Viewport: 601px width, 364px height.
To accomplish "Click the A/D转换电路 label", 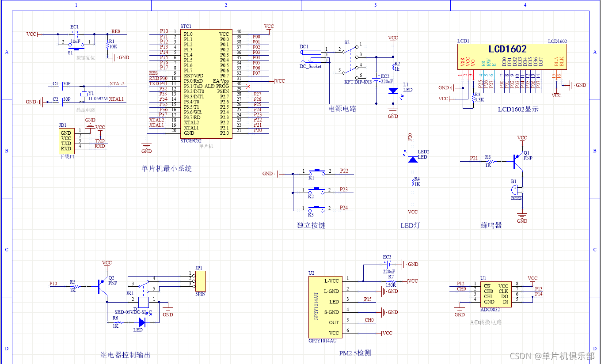I will click(x=486, y=322).
